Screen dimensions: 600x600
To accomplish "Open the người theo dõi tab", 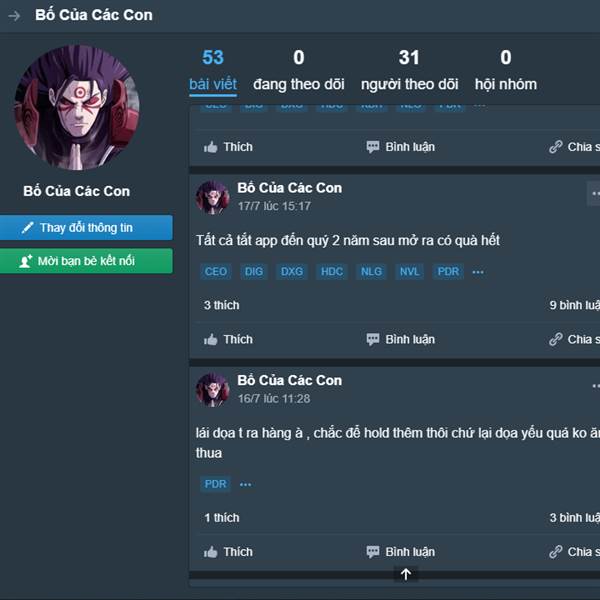I will (x=409, y=71).
